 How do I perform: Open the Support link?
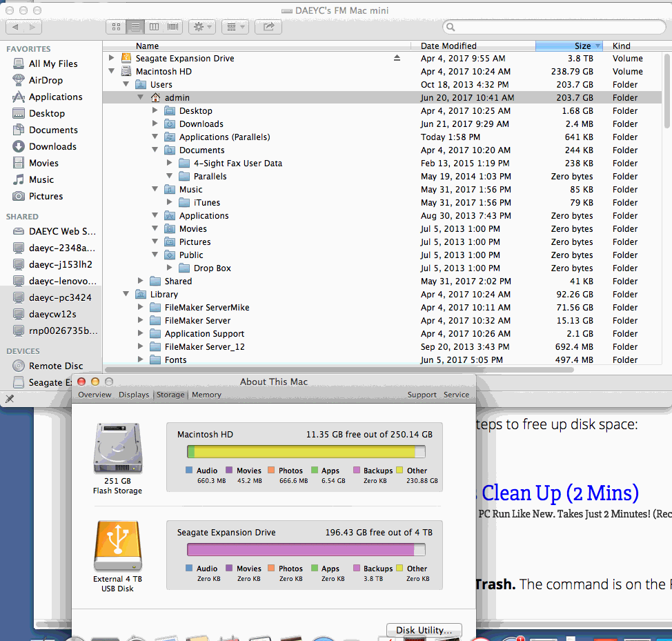coord(422,395)
